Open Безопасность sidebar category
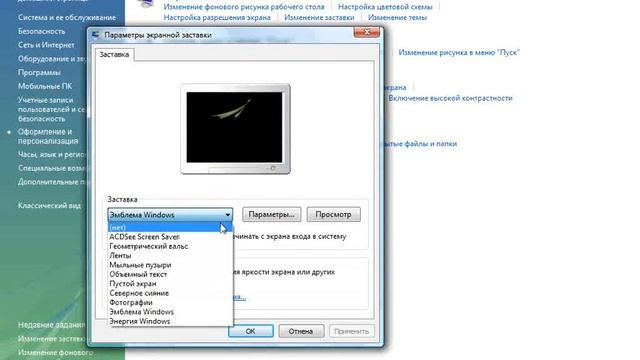 click(x=41, y=31)
